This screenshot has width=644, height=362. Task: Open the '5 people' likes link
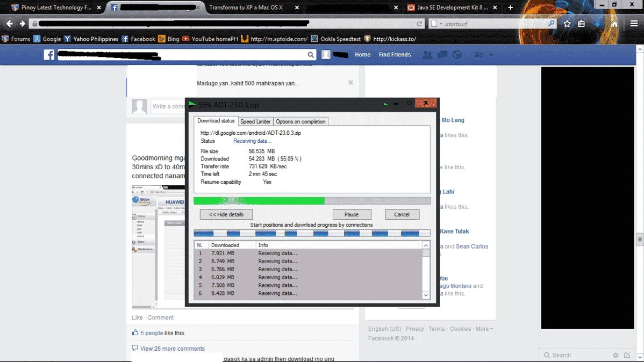click(x=152, y=333)
